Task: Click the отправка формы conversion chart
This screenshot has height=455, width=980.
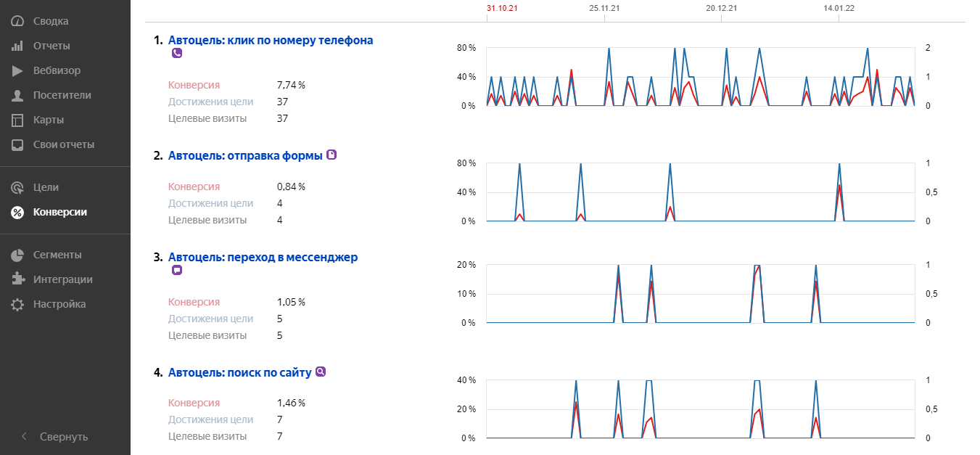Action: click(x=700, y=192)
